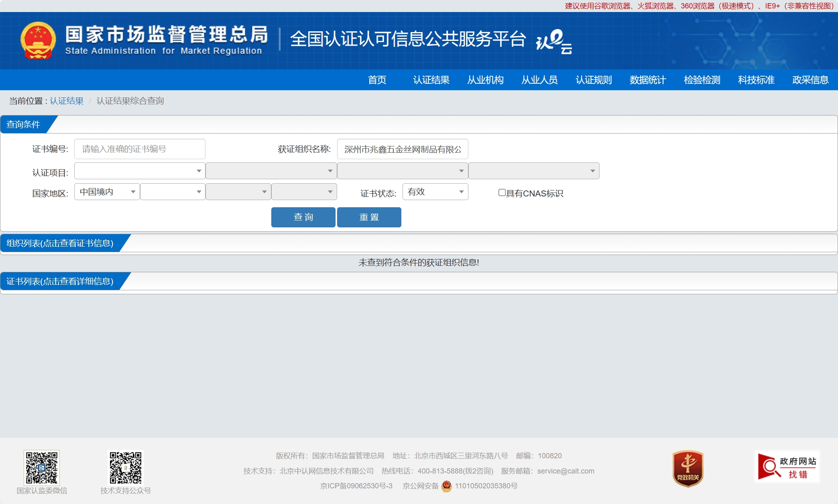838x504 pixels.
Task: Open the third 国家地区 dropdown
Action: (238, 192)
